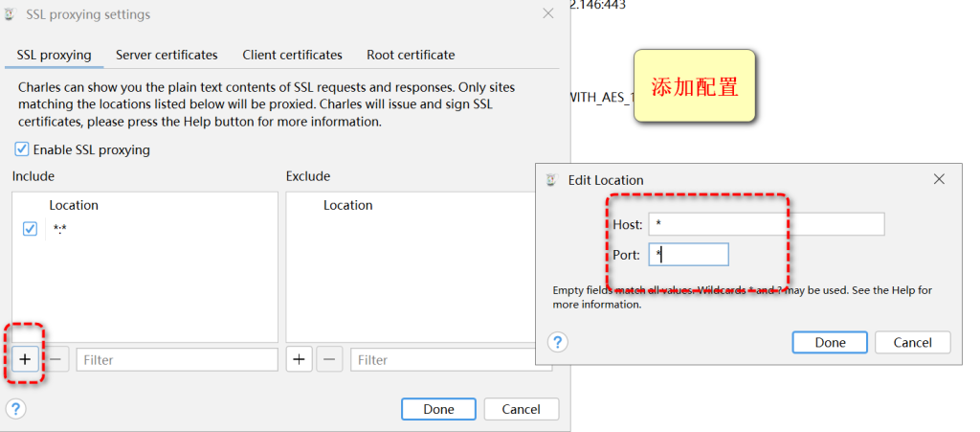Add a new Include location with plus
The height and width of the screenshot is (432, 980).
26,359
